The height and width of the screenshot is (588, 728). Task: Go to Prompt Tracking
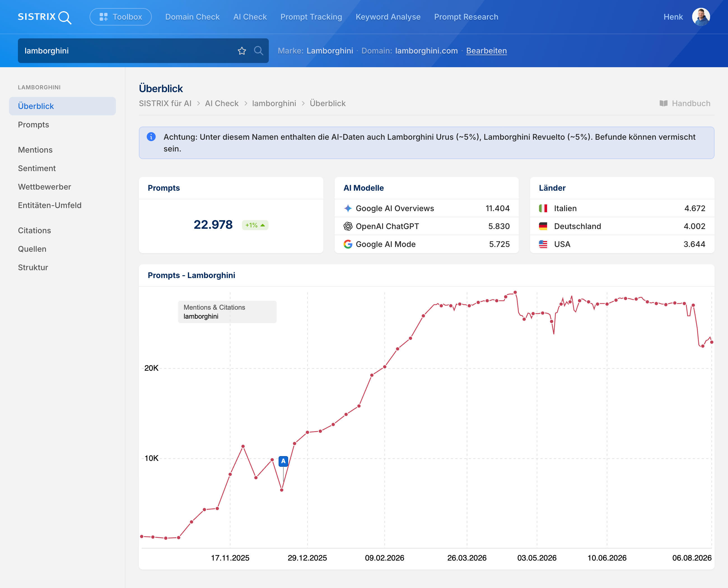pyautogui.click(x=311, y=17)
